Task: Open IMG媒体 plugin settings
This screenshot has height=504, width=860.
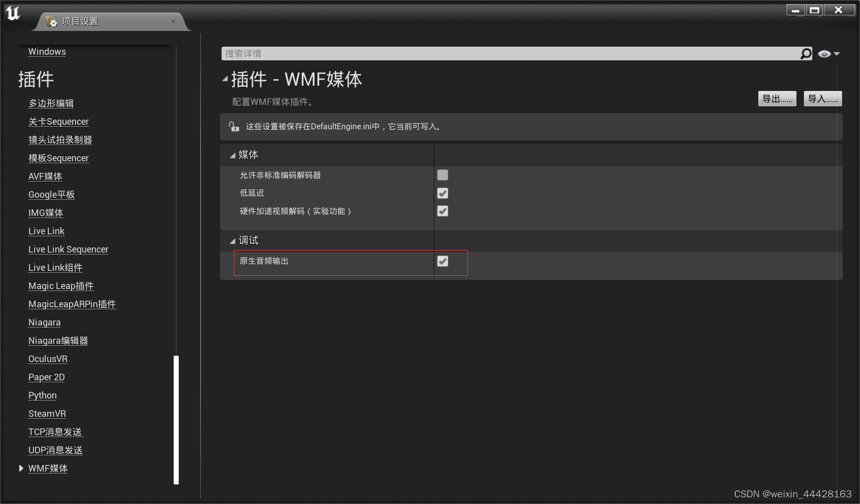Action: coord(46,213)
